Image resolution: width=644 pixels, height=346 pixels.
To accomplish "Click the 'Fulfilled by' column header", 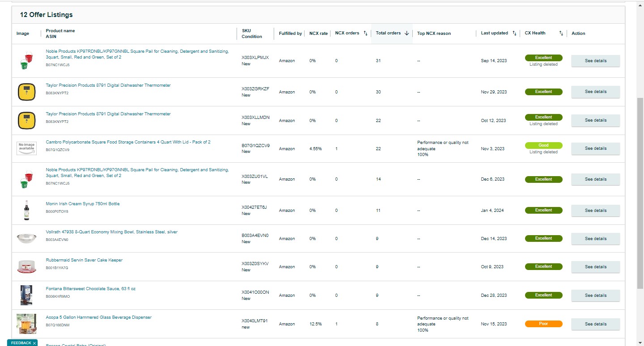I will coord(290,34).
